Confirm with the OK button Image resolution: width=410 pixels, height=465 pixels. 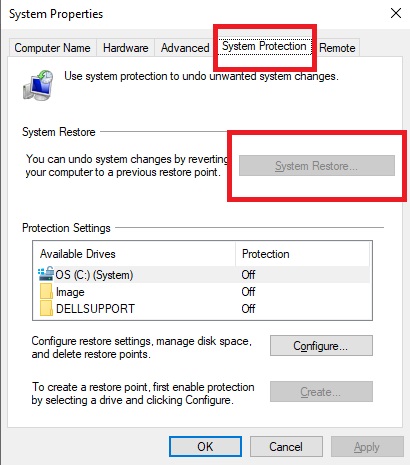205,446
